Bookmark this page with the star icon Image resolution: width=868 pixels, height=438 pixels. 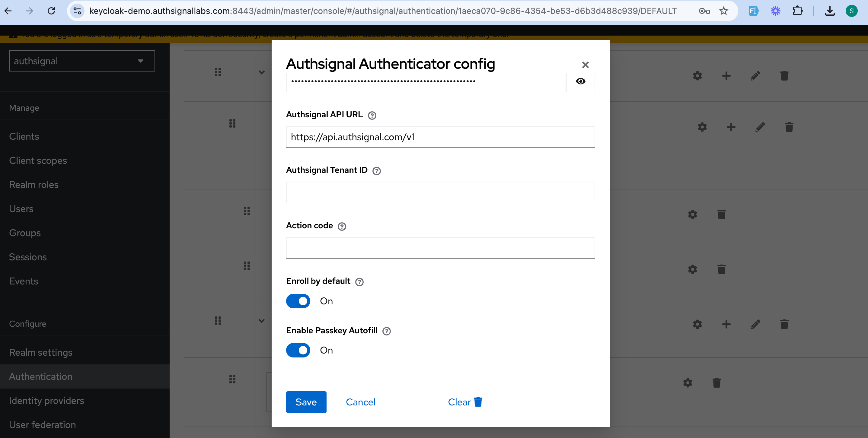(723, 11)
